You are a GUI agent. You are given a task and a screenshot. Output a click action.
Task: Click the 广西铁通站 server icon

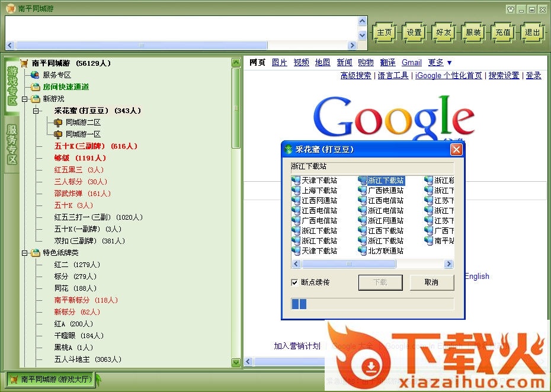pos(362,191)
